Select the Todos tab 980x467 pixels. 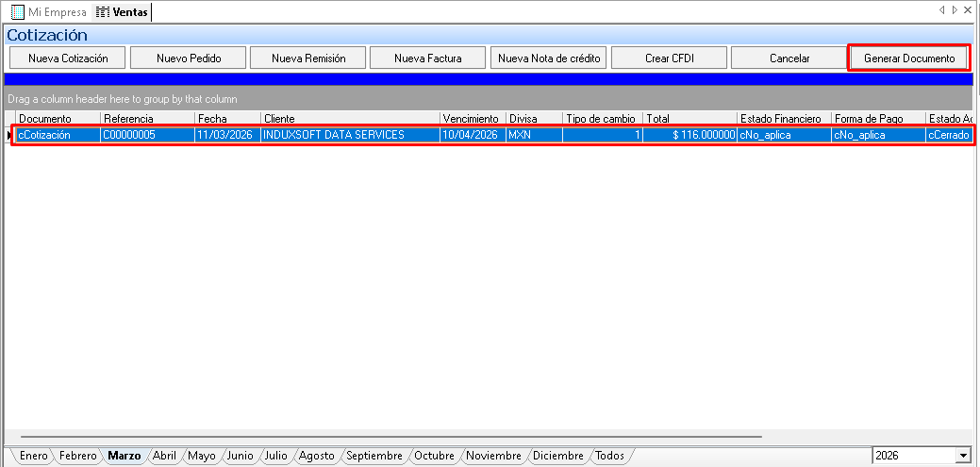click(609, 456)
